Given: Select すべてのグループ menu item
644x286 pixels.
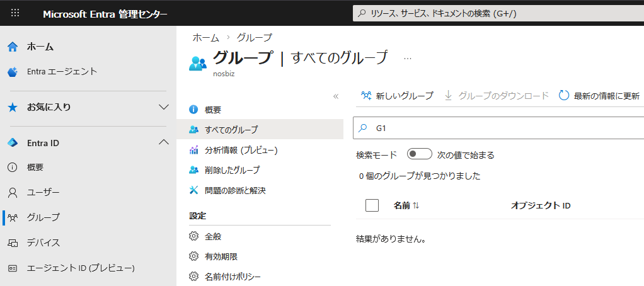Looking at the screenshot, I should coord(260,130).
